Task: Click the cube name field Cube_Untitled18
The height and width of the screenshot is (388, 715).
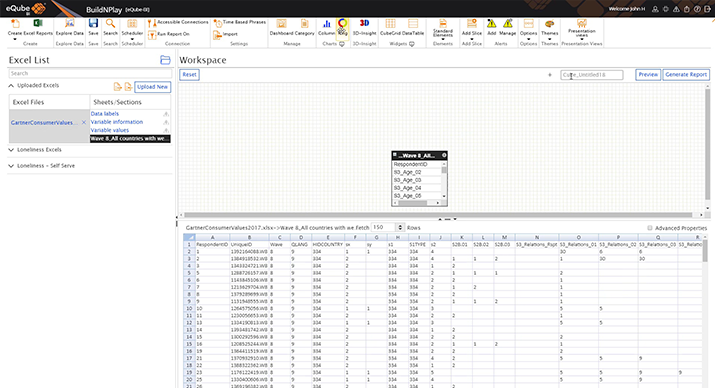Action: click(592, 75)
